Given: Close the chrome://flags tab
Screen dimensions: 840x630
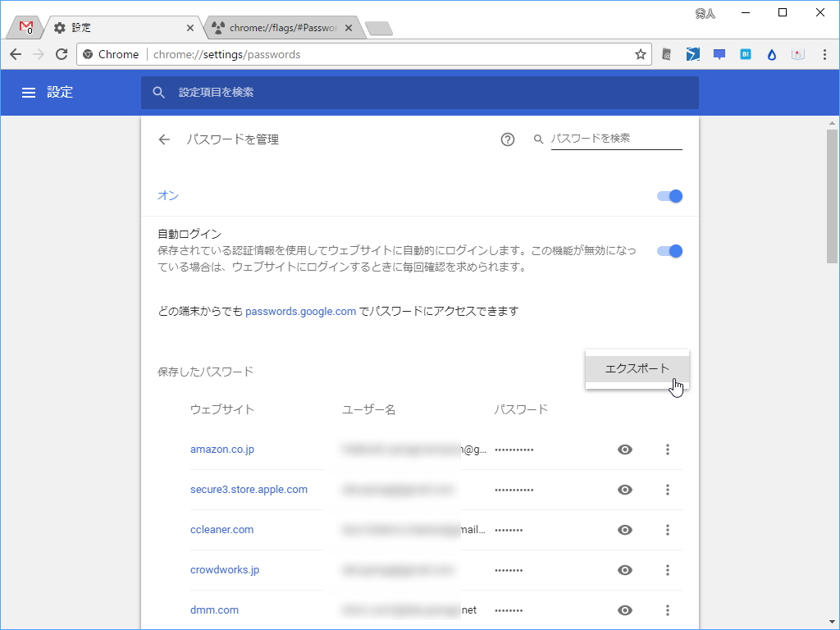Looking at the screenshot, I should (349, 28).
